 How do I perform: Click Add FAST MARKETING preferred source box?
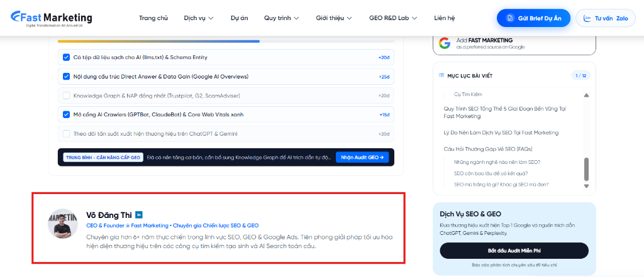click(x=514, y=43)
